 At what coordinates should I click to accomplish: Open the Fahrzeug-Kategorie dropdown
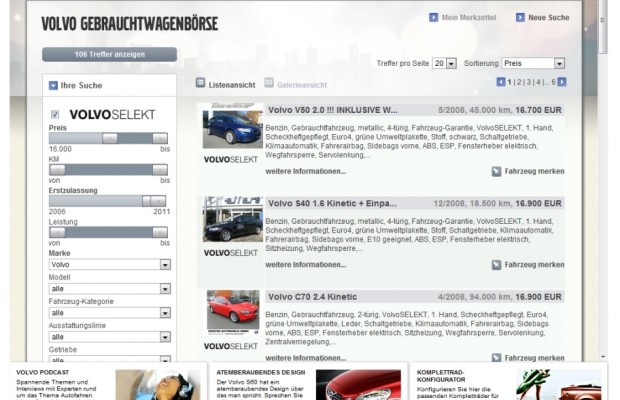point(110,313)
